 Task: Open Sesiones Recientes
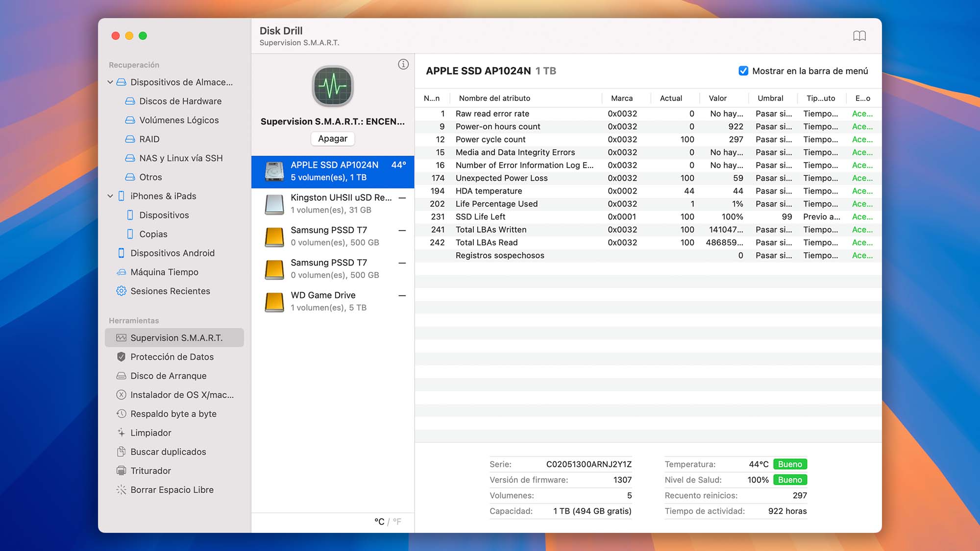(x=174, y=291)
